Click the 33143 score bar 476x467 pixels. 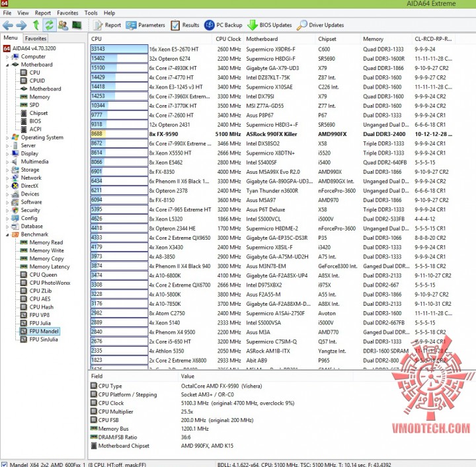tap(119, 49)
